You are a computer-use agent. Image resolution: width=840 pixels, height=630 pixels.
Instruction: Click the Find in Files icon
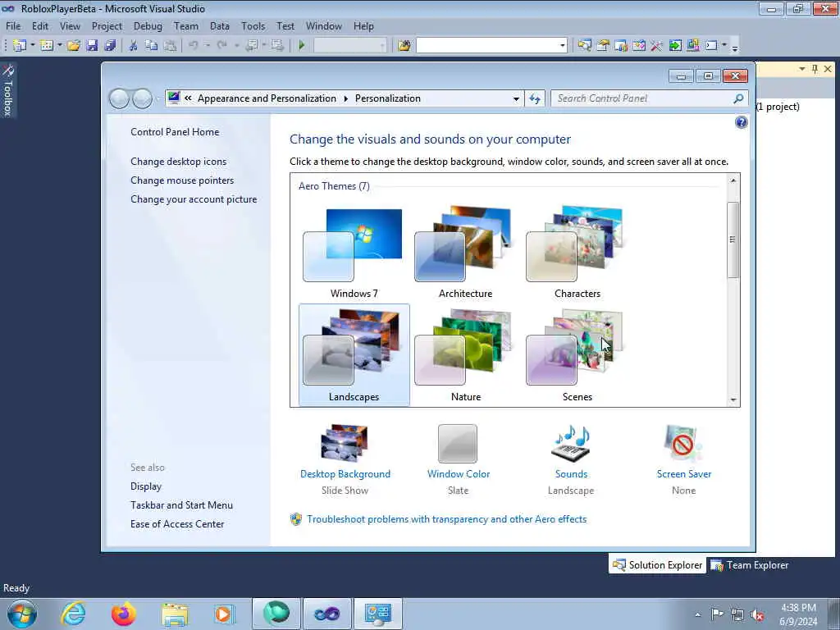click(x=404, y=46)
